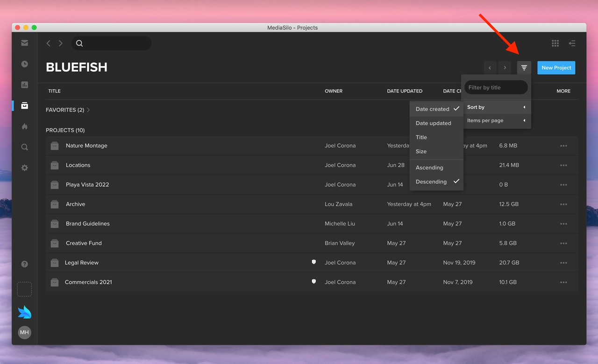The height and width of the screenshot is (364, 598).
Task: Open the Brand Guidelines project
Action: 88,224
